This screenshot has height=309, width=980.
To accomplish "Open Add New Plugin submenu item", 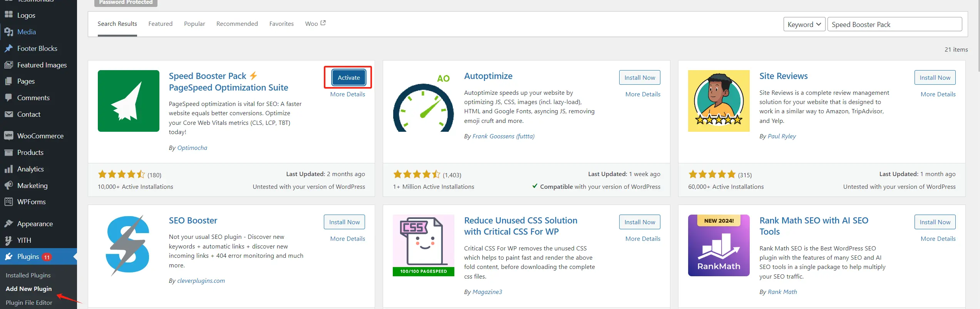I will 28,289.
